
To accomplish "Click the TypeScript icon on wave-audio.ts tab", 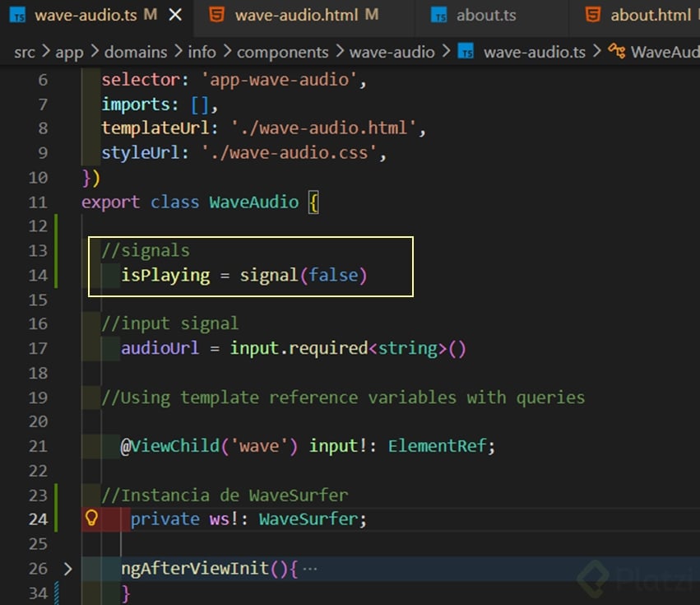I will (x=17, y=15).
